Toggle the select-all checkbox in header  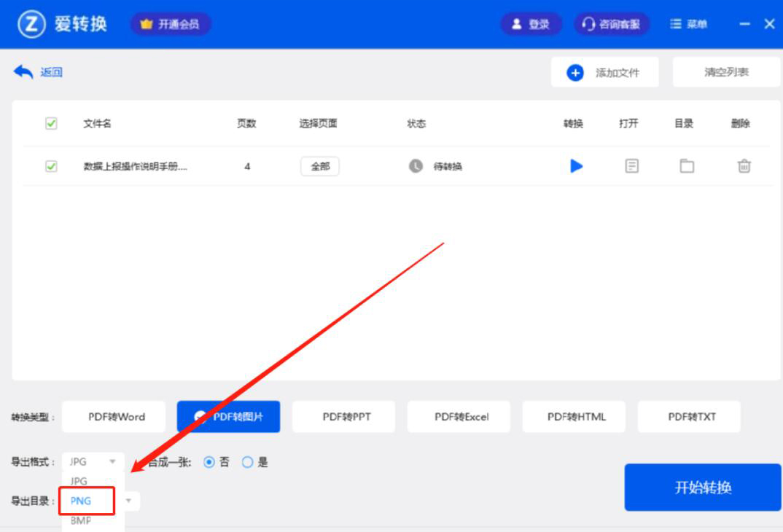pos(51,123)
